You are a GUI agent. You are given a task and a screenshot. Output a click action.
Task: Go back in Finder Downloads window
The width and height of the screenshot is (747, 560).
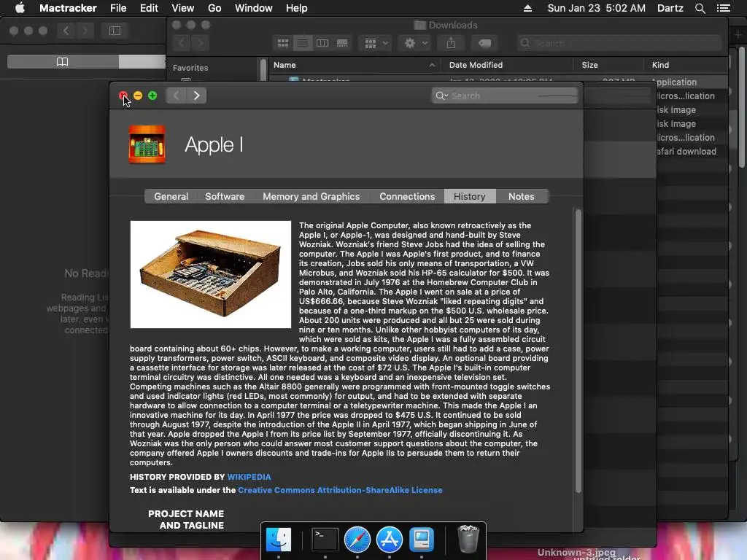tap(181, 43)
